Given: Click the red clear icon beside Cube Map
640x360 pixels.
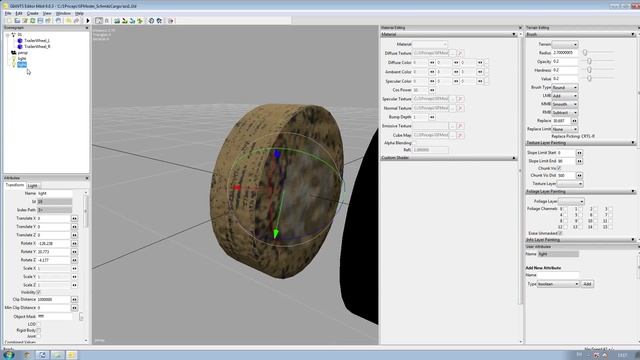Looking at the screenshot, I should click(x=460, y=135).
